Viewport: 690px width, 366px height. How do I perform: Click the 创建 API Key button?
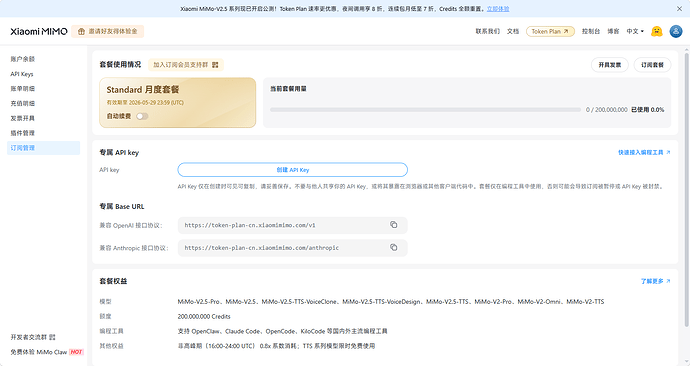(x=293, y=170)
